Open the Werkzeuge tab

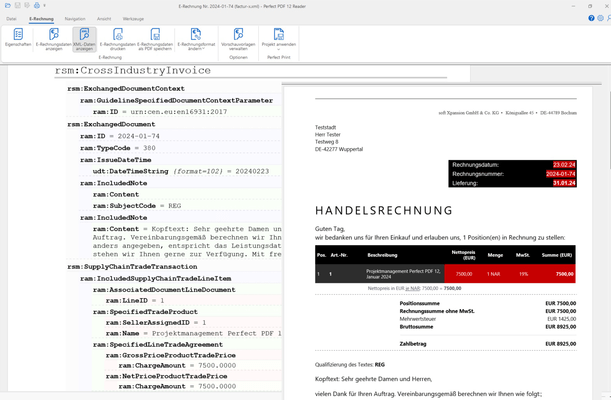(133, 18)
